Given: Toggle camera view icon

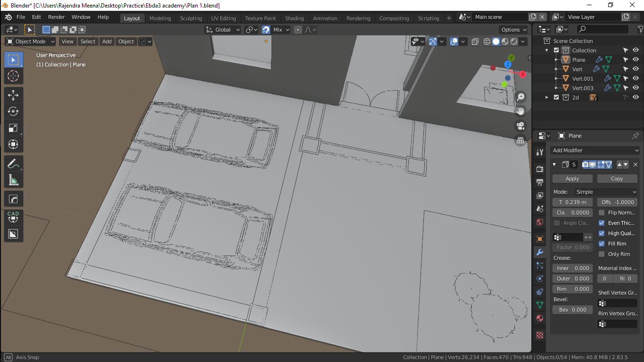Looking at the screenshot, I should coord(520,126).
